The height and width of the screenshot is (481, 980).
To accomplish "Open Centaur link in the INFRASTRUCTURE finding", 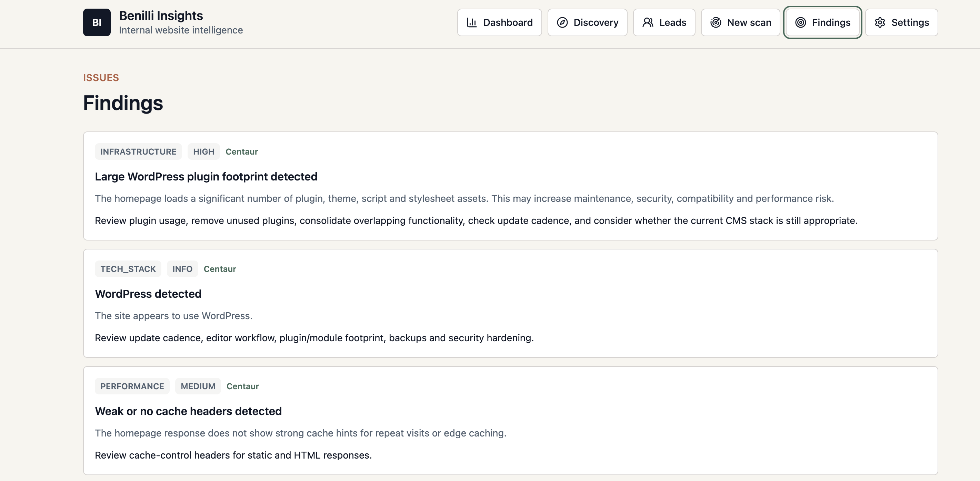I will [x=242, y=151].
